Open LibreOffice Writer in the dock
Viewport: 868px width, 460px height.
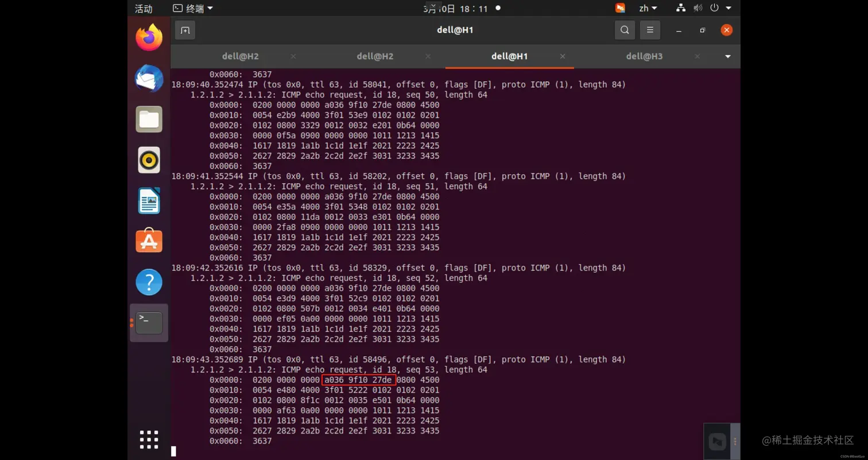pyautogui.click(x=149, y=201)
